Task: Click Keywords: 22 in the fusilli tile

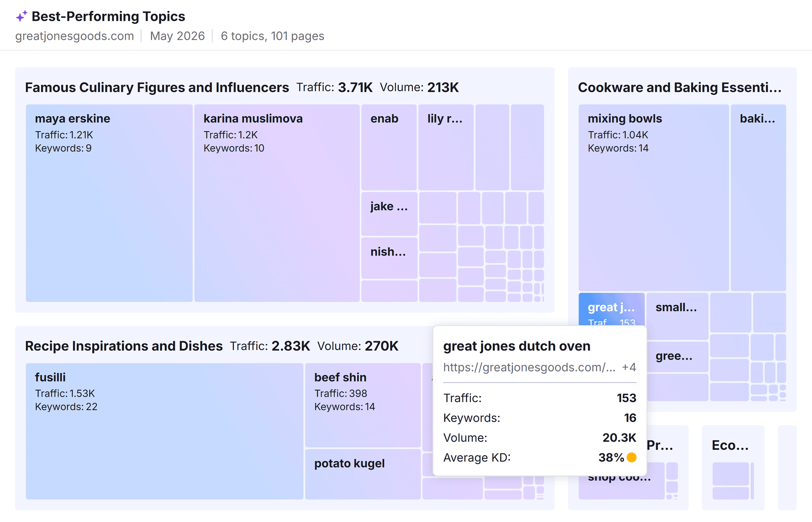Action: pos(66,407)
